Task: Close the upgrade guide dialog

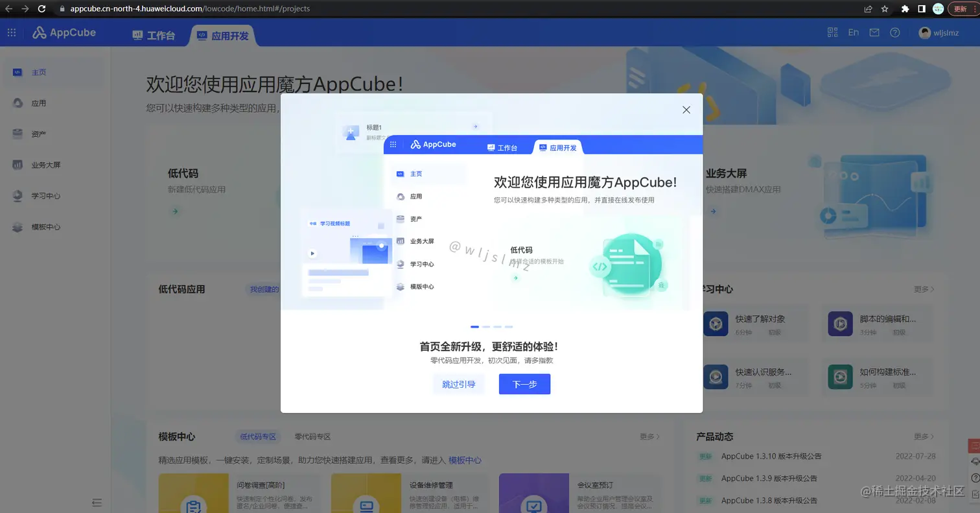Action: 686,110
